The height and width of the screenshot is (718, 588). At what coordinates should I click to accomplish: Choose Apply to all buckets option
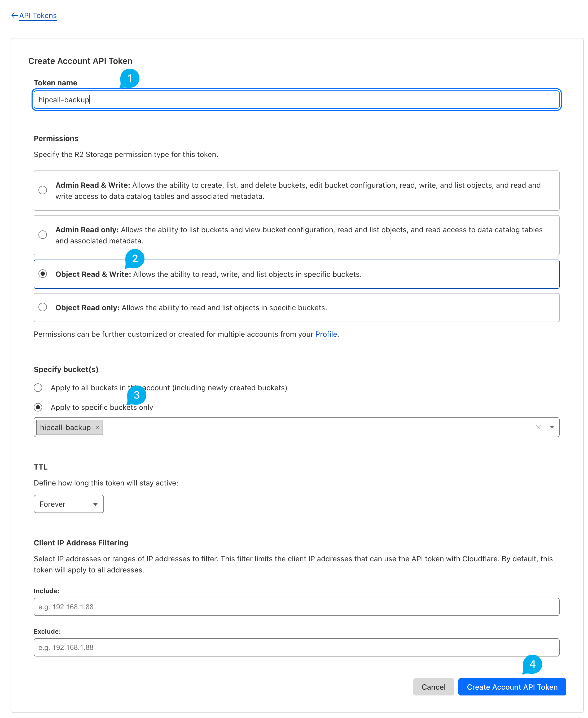[x=38, y=388]
